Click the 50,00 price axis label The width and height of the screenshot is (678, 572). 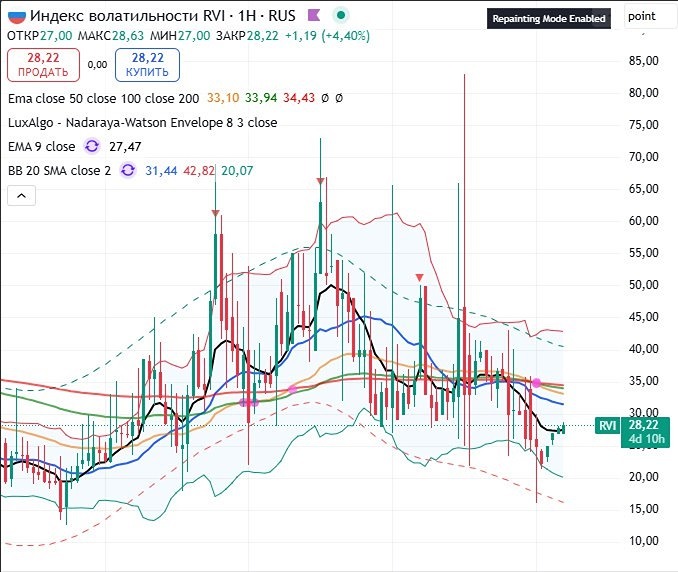tap(643, 285)
